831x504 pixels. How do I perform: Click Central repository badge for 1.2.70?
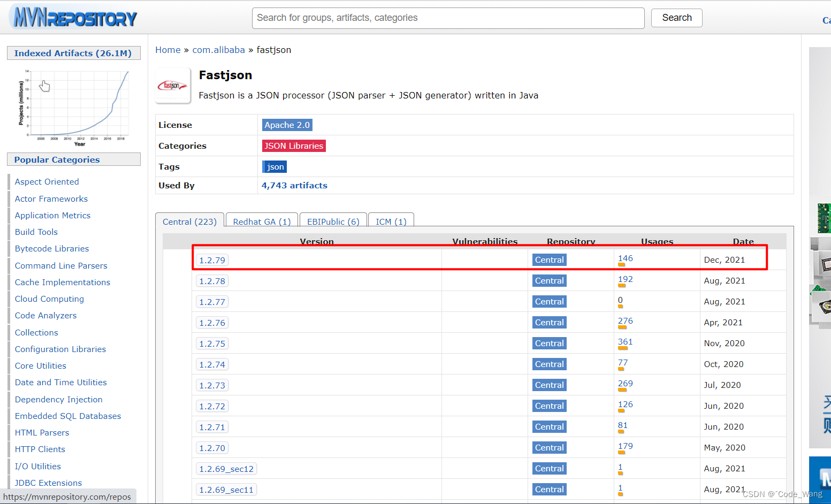tap(549, 447)
